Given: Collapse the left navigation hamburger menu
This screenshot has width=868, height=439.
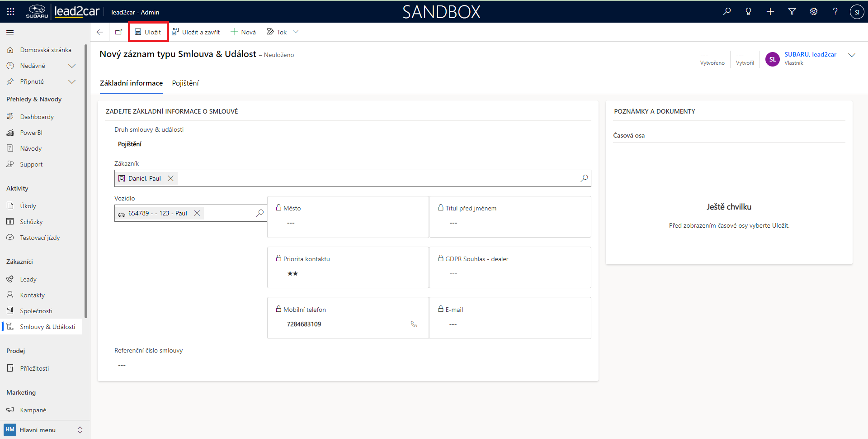Looking at the screenshot, I should coord(10,32).
